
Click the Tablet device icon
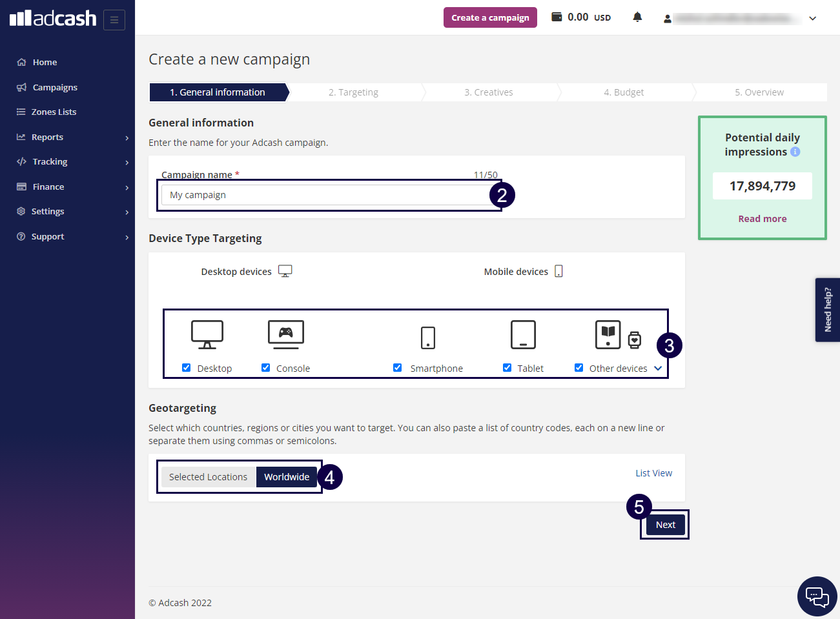coord(523,335)
